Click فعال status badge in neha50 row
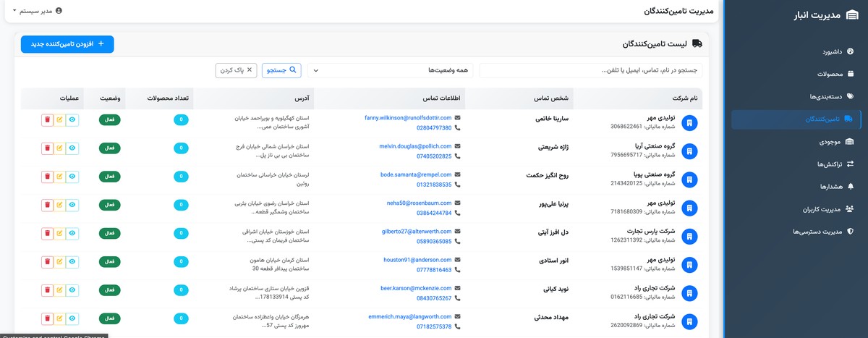This screenshot has width=868, height=338. click(x=109, y=206)
